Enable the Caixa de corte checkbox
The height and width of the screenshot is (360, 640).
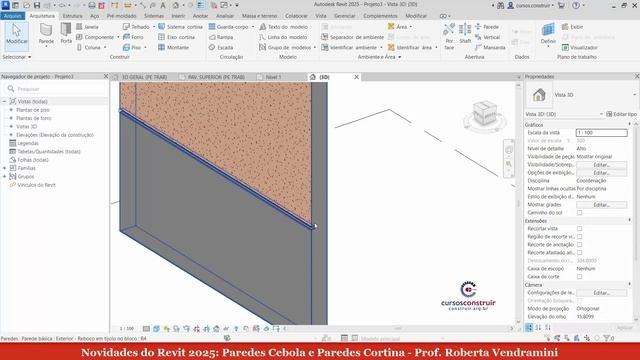click(x=580, y=277)
